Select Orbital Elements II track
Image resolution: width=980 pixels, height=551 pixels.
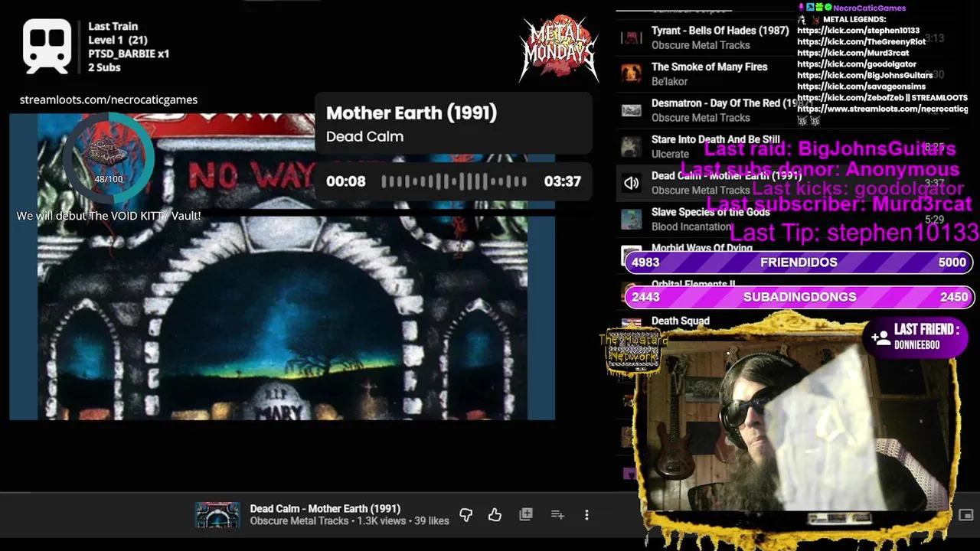(693, 284)
